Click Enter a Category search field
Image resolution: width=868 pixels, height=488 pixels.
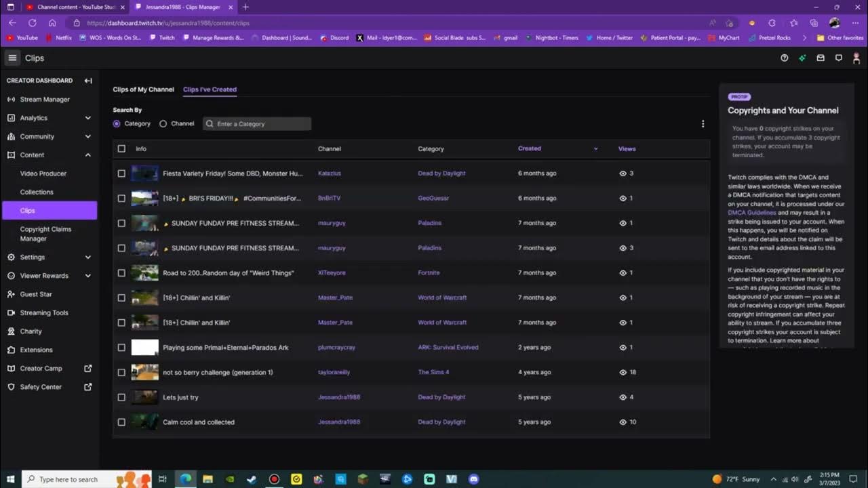click(x=257, y=124)
